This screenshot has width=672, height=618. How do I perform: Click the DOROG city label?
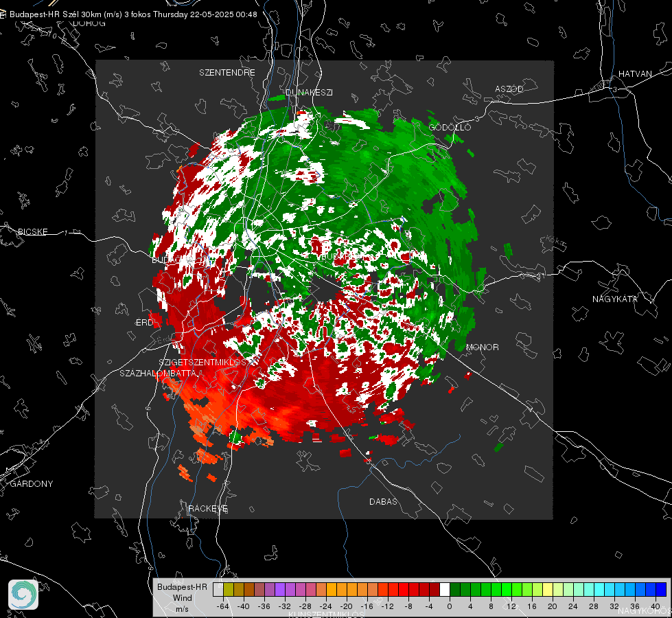point(89,23)
